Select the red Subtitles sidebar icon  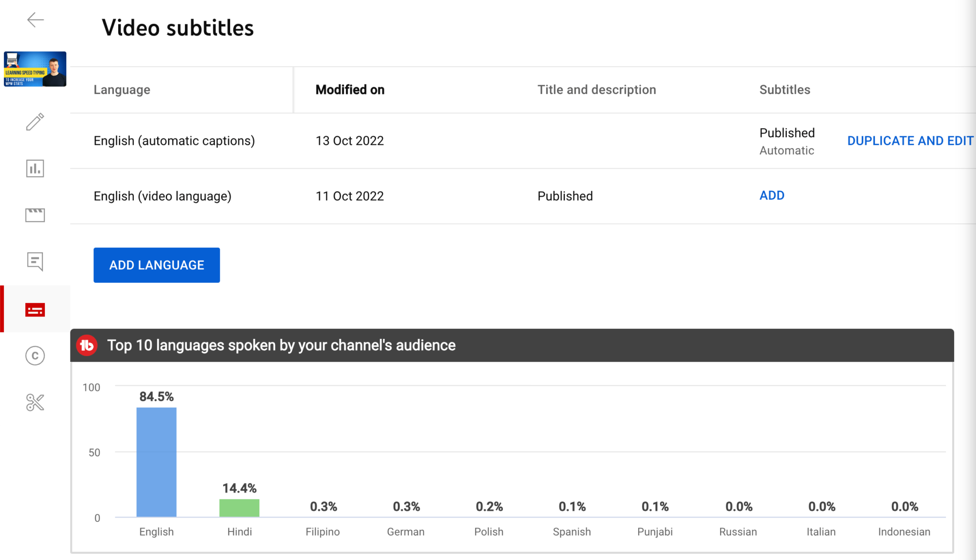pos(35,310)
